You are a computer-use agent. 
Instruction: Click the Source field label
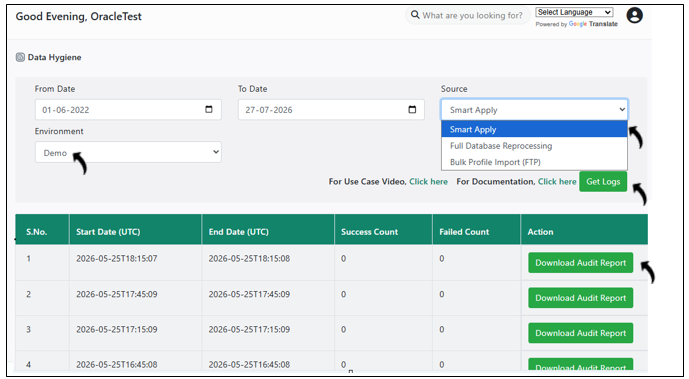coord(454,89)
